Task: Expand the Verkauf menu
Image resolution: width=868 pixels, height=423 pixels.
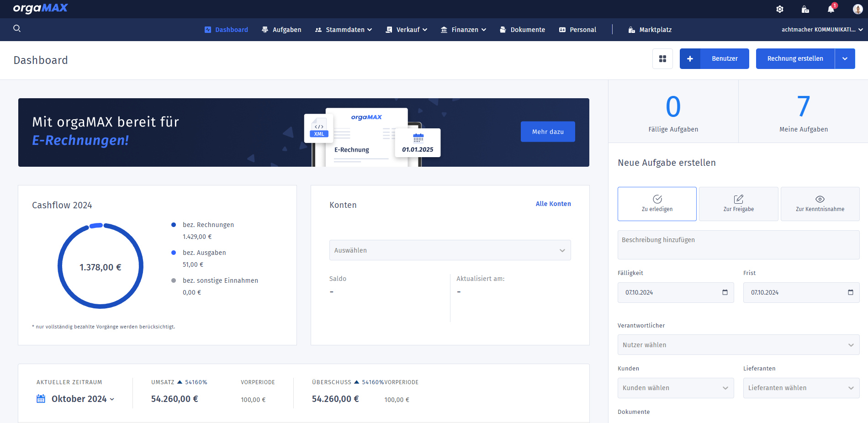Action: pyautogui.click(x=407, y=30)
